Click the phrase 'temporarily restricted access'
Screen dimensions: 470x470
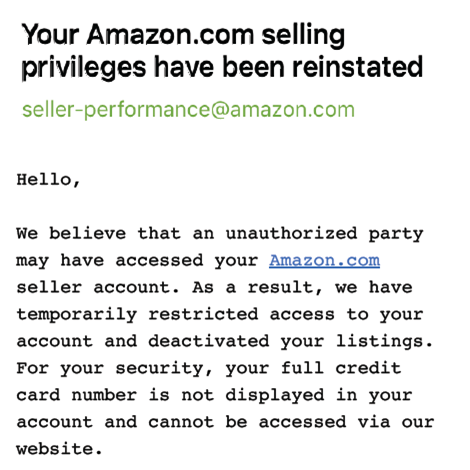(175, 314)
